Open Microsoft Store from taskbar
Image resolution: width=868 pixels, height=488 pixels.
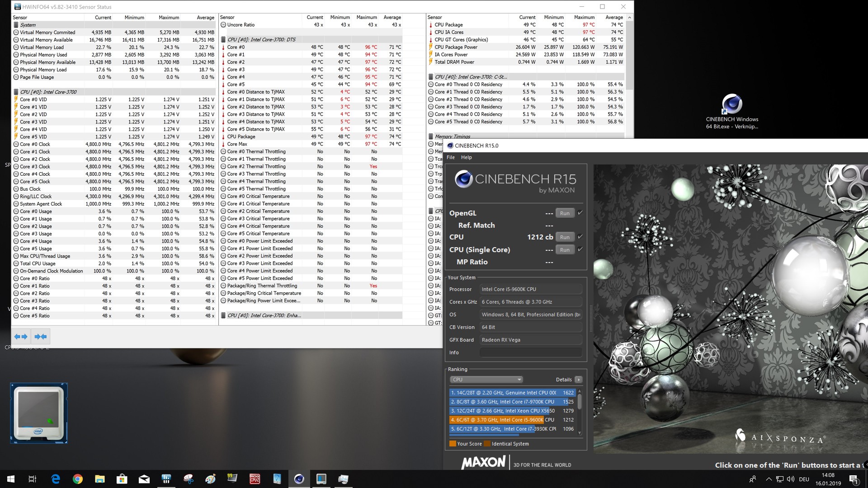pyautogui.click(x=122, y=479)
